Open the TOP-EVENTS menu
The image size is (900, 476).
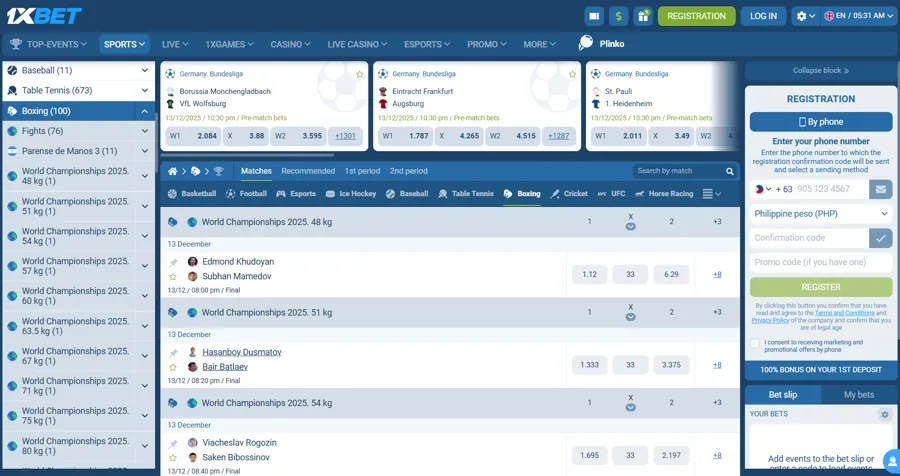click(x=48, y=44)
